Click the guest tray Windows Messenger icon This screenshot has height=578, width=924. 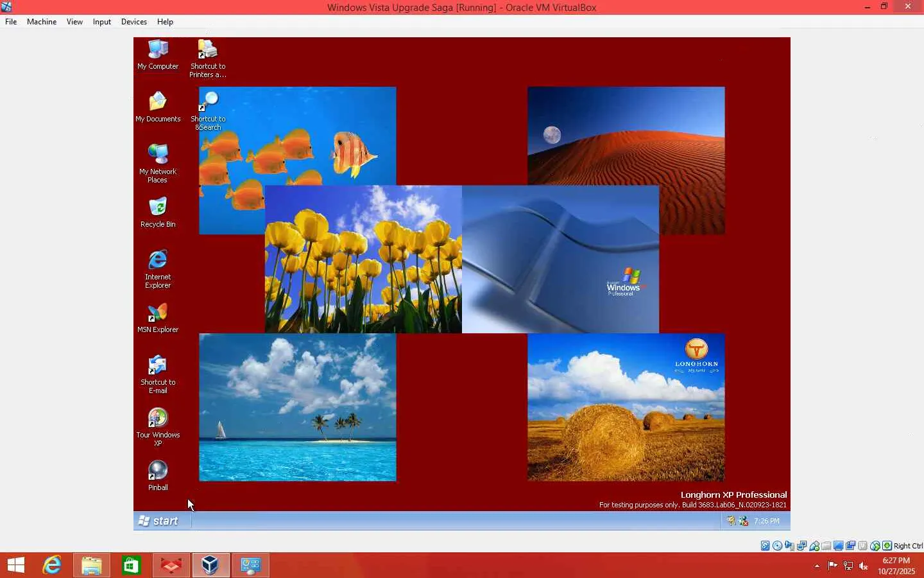(743, 521)
